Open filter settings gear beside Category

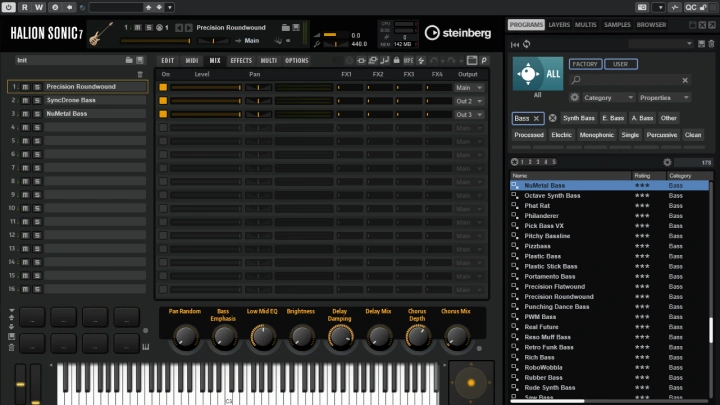tap(574, 97)
